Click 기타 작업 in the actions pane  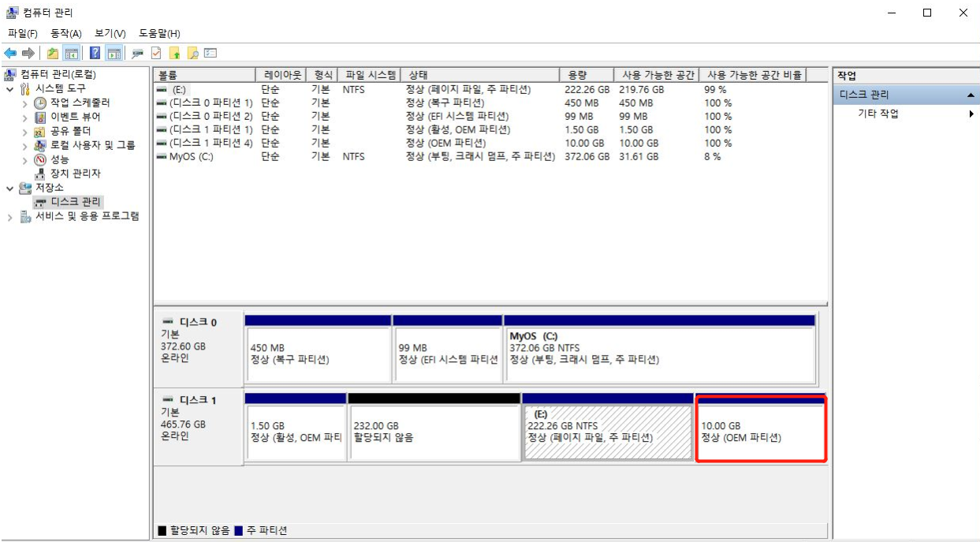coord(878,114)
